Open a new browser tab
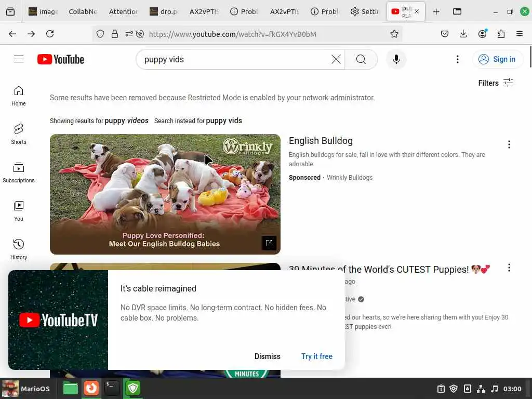Viewport: 532px width, 399px height. (436, 12)
